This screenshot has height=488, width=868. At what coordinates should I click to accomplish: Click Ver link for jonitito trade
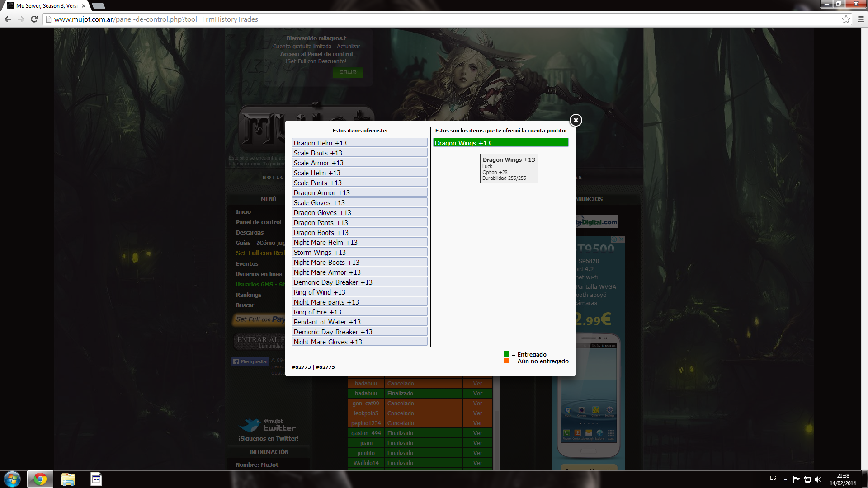pos(477,453)
